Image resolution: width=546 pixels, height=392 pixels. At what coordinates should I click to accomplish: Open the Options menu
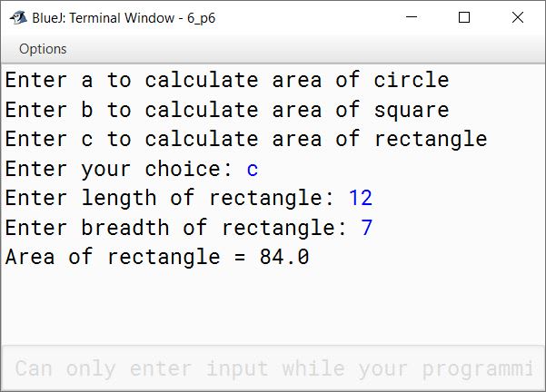(43, 49)
